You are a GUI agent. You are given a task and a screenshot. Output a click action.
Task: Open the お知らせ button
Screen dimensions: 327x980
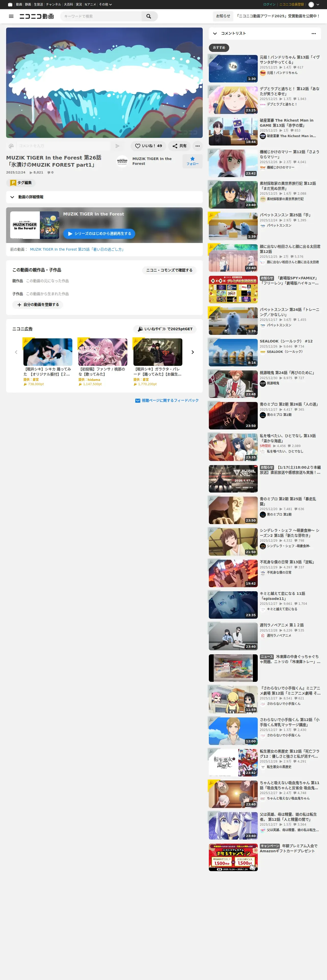click(x=223, y=16)
